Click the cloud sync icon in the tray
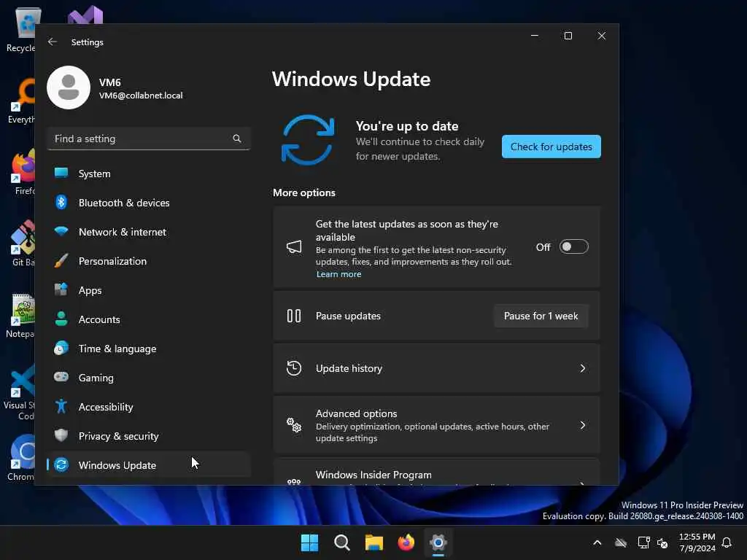 pos(620,542)
